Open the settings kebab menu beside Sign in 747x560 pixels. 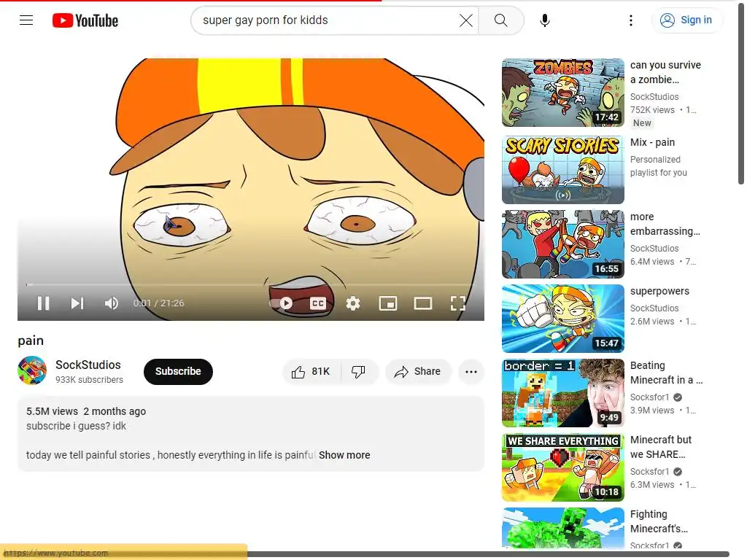(x=631, y=20)
